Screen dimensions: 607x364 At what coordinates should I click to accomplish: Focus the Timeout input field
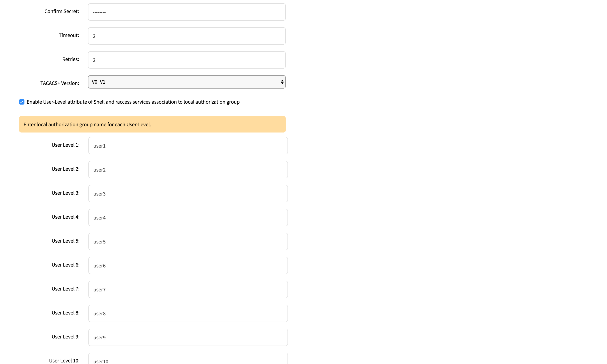(187, 36)
